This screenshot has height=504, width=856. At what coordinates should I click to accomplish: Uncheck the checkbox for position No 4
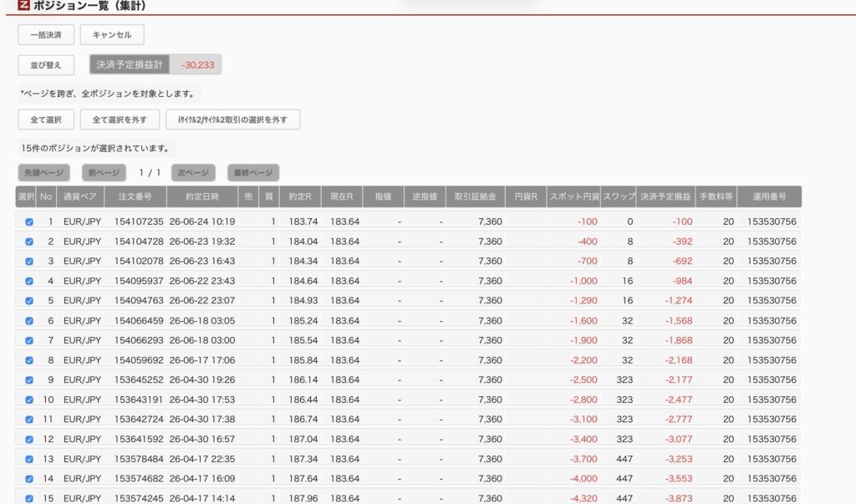coord(29,281)
